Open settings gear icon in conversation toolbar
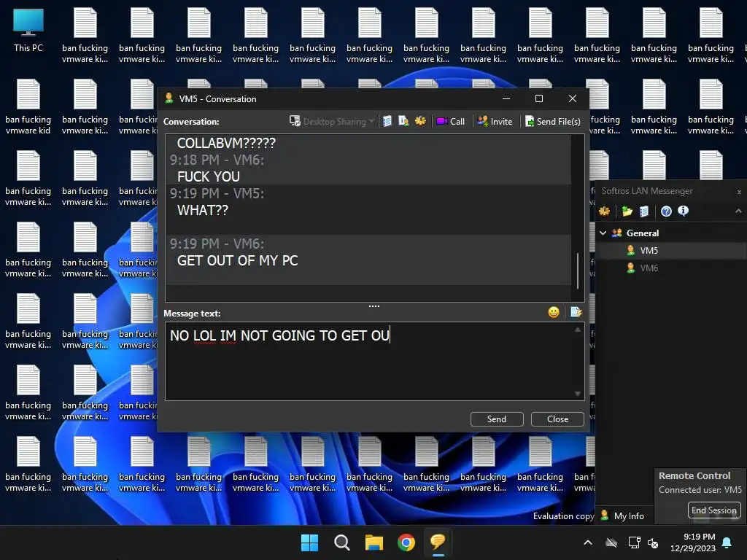Viewport: 747px width, 560px height. click(x=420, y=121)
